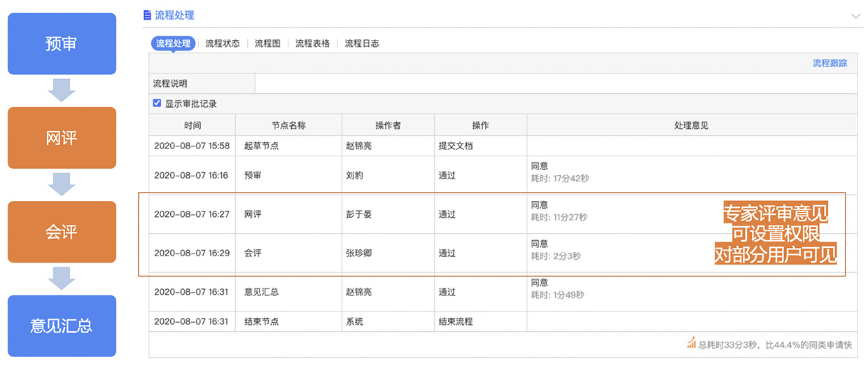The image size is (868, 369).
Task: Open the 流程图 tab
Action: pos(267,43)
